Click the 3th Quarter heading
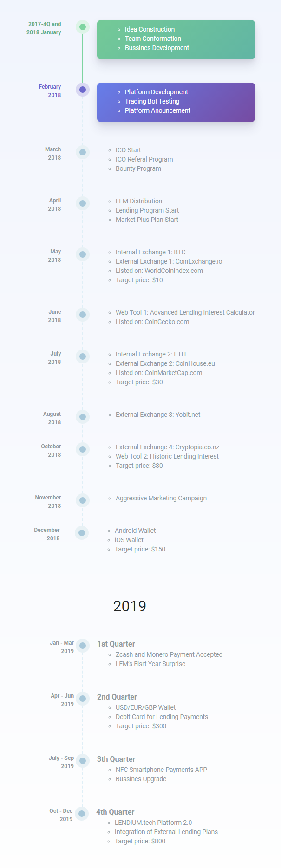 116,759
